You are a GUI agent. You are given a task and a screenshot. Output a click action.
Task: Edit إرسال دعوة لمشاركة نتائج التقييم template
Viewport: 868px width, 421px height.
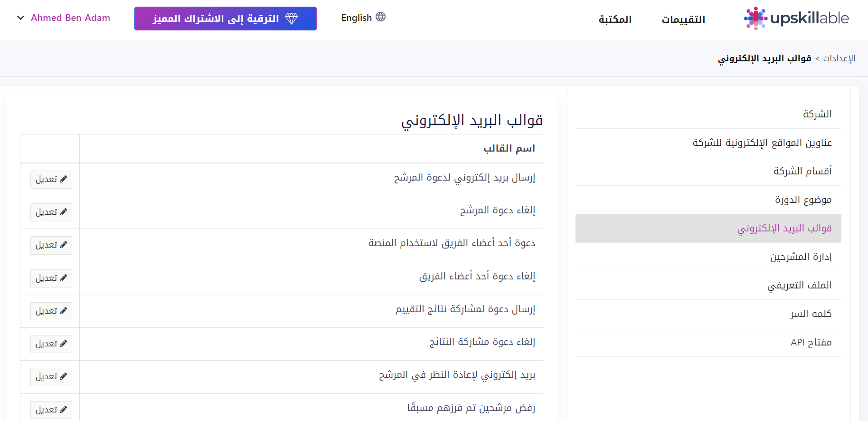pyautogui.click(x=51, y=311)
